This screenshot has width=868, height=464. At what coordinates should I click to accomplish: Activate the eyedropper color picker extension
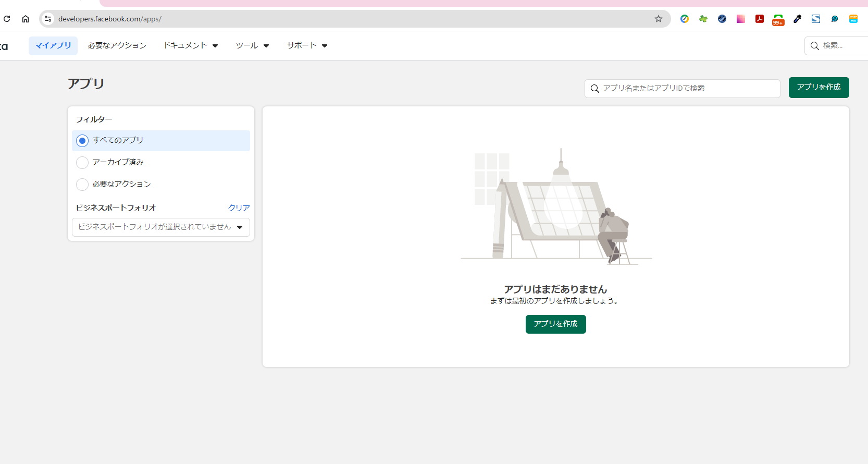[797, 19]
